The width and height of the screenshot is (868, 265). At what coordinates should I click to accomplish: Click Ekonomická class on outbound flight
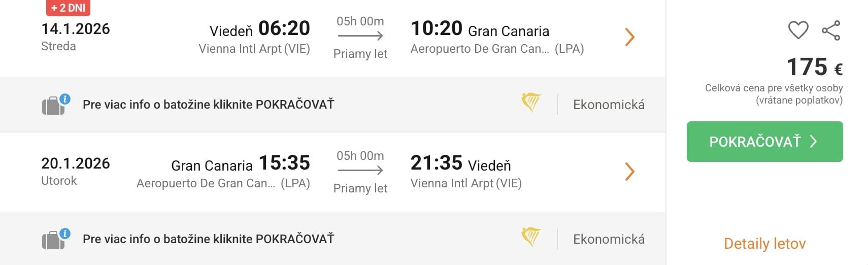[x=609, y=105]
